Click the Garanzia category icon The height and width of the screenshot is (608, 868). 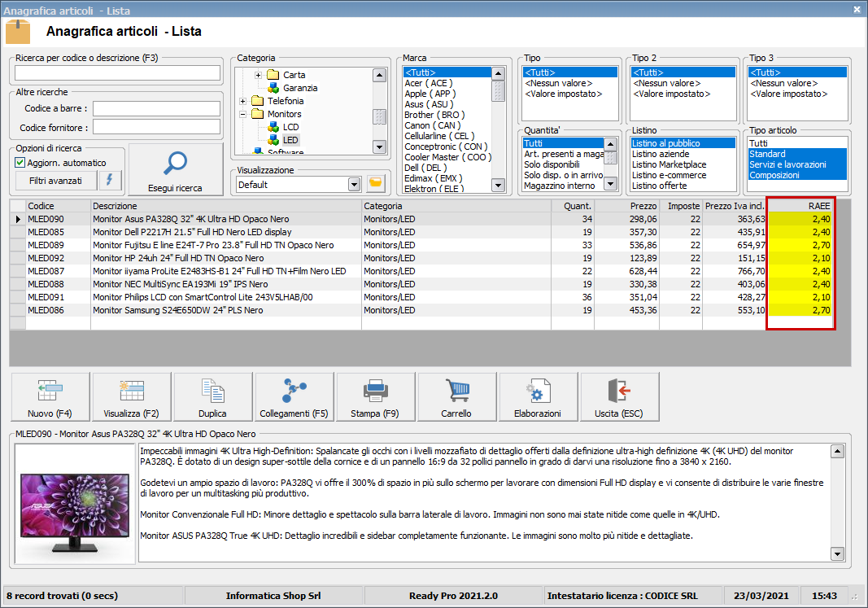coord(273,88)
